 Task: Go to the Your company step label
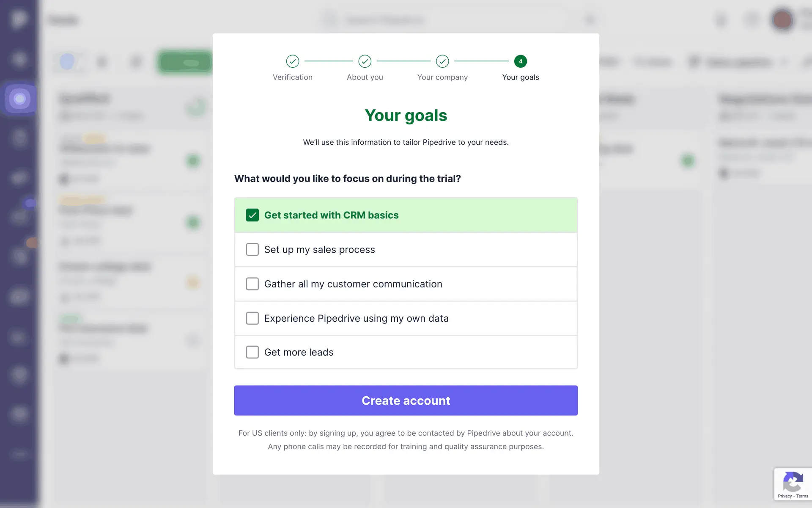tap(442, 77)
